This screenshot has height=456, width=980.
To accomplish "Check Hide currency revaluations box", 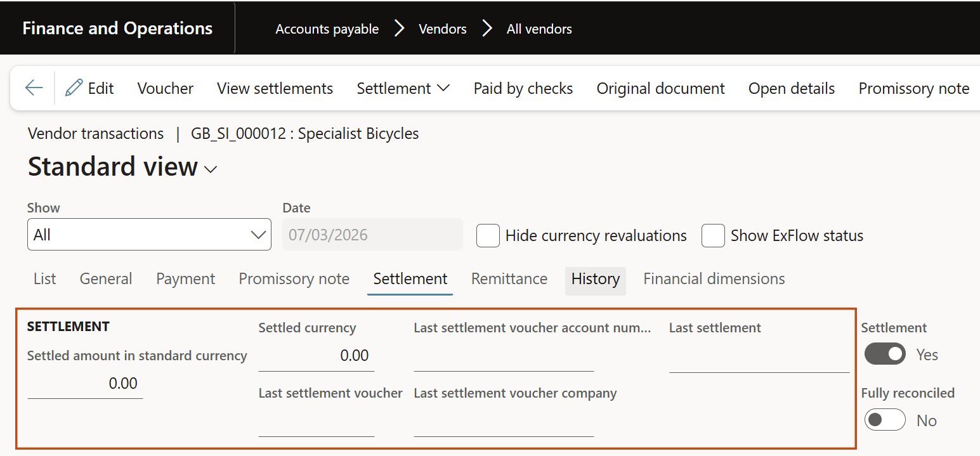I will [x=488, y=235].
